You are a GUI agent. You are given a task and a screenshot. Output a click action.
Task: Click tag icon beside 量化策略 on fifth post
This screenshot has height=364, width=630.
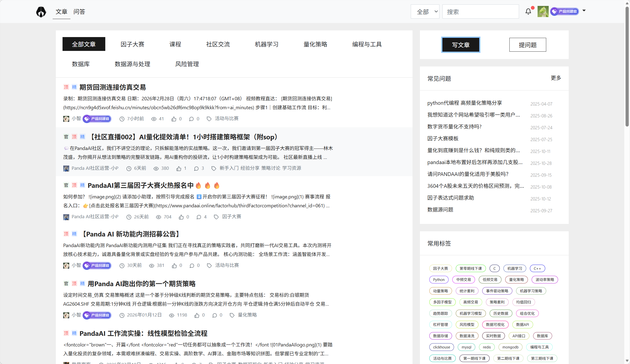(x=232, y=316)
